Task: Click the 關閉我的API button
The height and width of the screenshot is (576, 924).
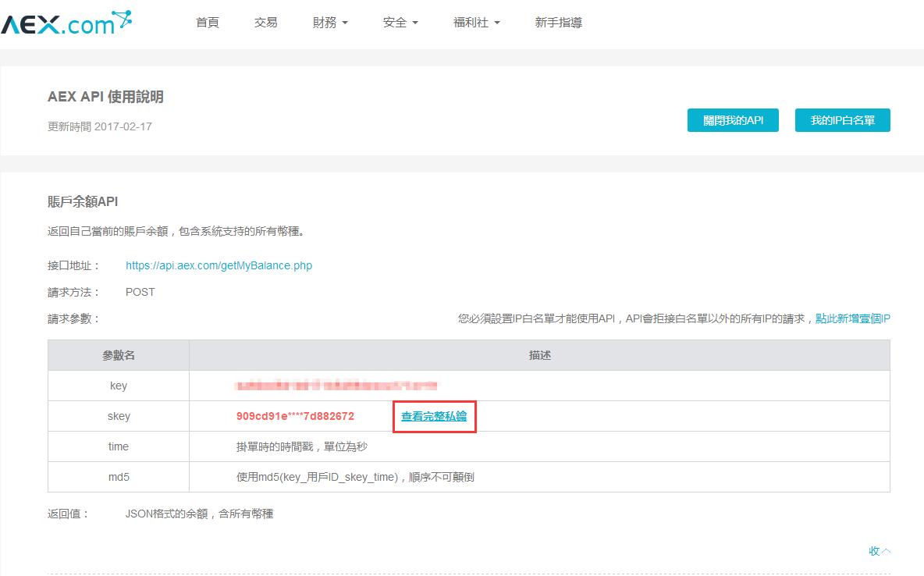Action: click(733, 120)
